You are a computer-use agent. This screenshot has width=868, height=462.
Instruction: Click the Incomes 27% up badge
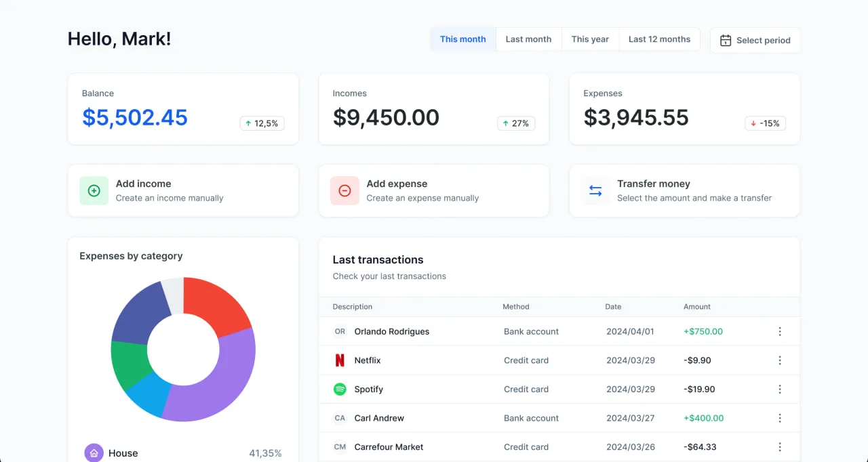pos(516,123)
